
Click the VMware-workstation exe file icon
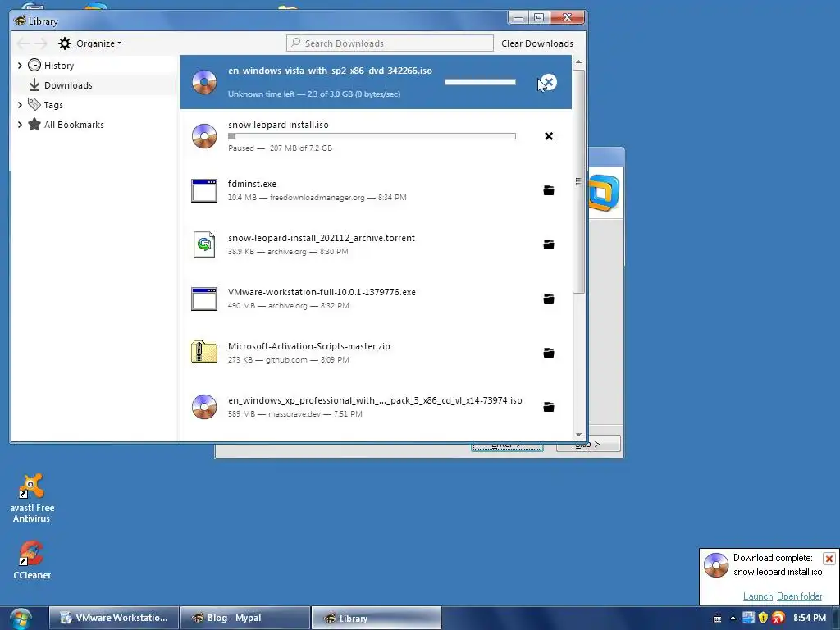pos(204,299)
